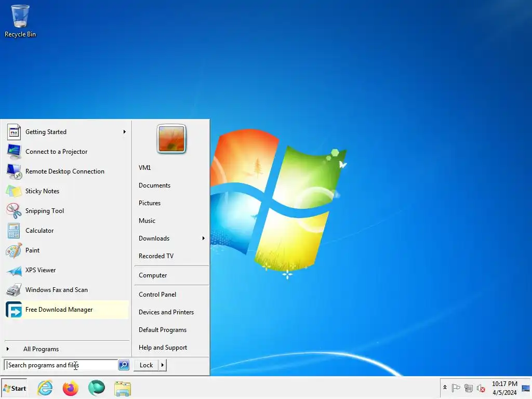The image size is (532, 399).
Task: Open Pictures library
Action: (149, 203)
